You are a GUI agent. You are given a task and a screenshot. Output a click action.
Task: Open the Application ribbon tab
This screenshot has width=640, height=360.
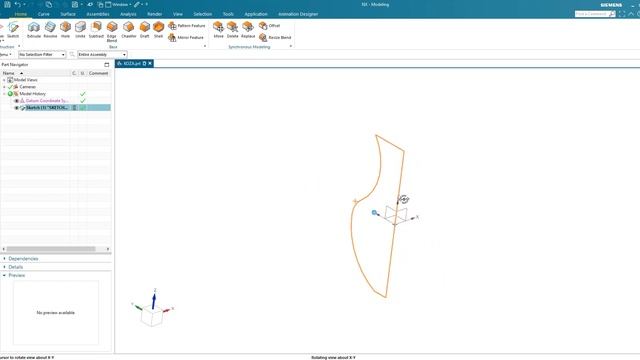point(256,14)
